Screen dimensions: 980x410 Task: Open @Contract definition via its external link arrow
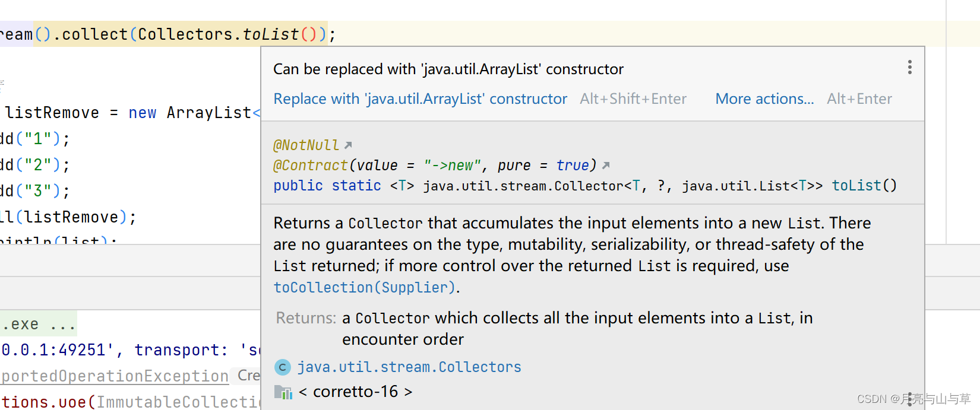(605, 164)
